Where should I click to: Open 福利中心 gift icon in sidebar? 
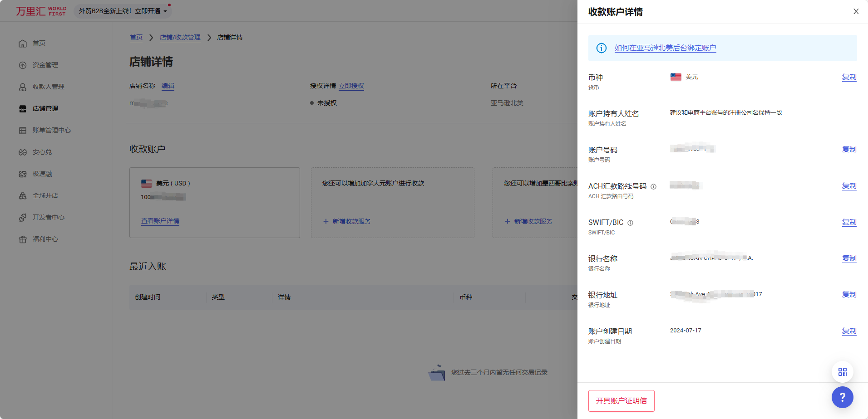coord(23,239)
